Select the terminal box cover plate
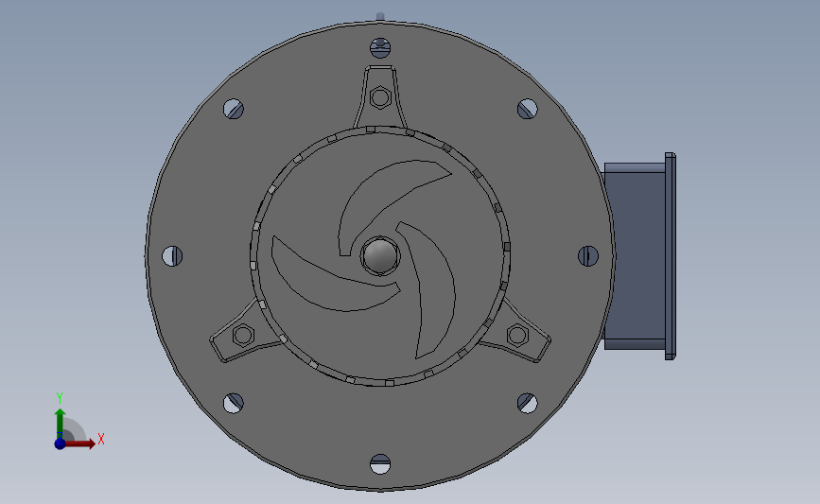 point(671,255)
